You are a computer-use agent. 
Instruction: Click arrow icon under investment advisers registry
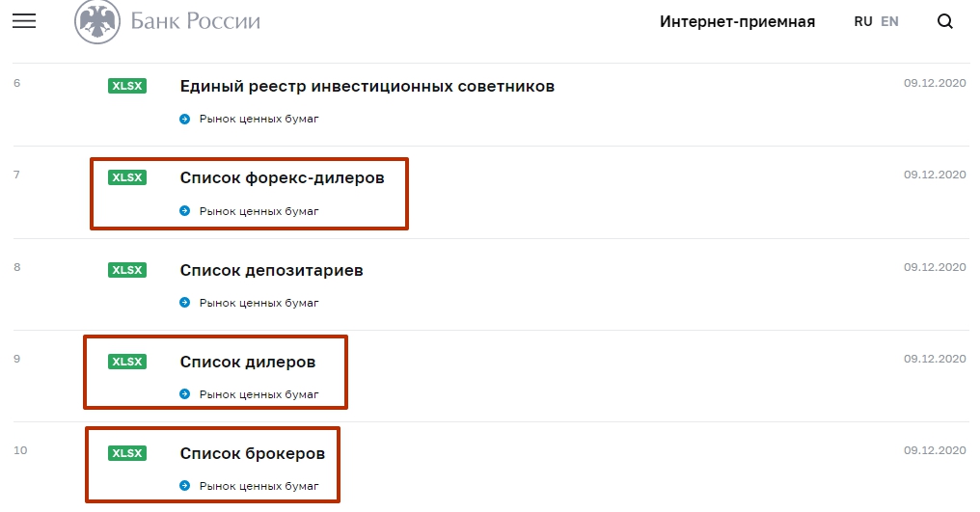tap(185, 119)
